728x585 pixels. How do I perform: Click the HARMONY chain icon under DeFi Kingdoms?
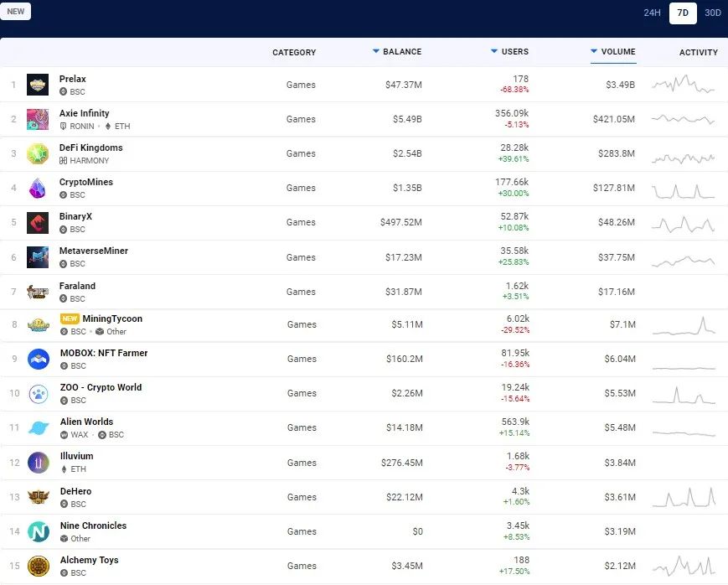point(63,160)
